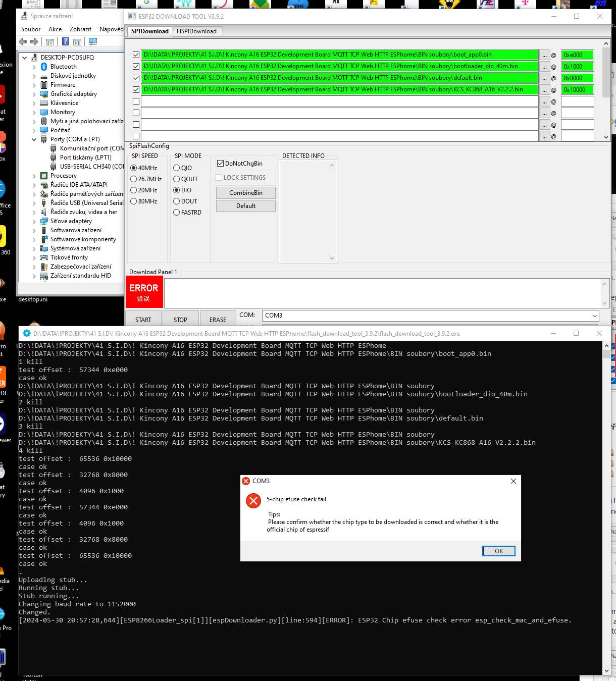
Task: Select the 80MHz SPI speed option
Action: coord(134,201)
